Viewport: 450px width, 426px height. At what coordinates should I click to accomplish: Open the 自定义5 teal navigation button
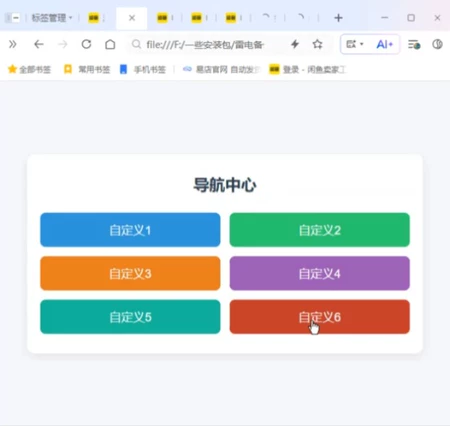point(130,317)
